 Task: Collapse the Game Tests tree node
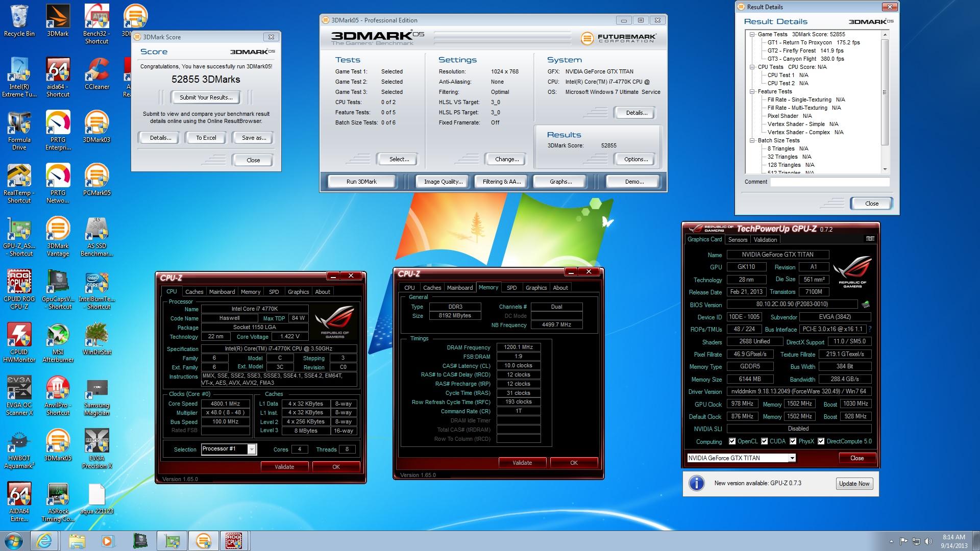752,34
